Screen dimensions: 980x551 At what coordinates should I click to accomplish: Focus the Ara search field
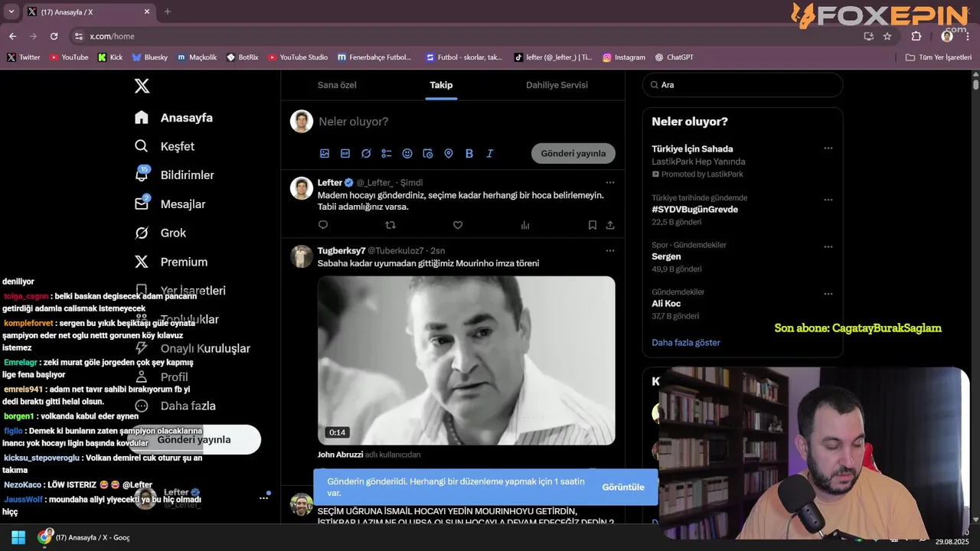tap(743, 85)
